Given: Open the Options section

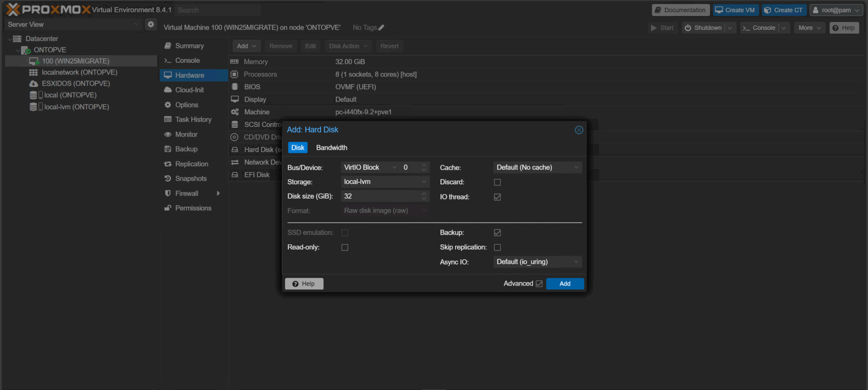Looking at the screenshot, I should point(193,105).
